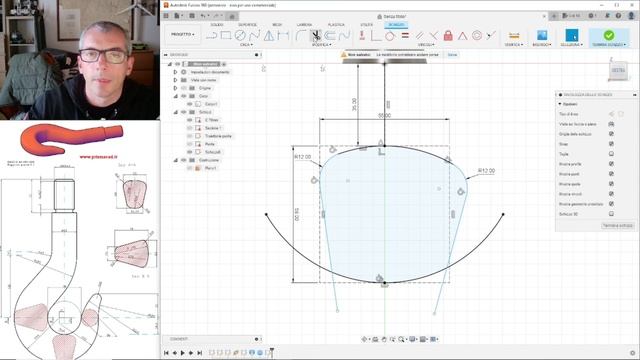Select the Line sketch tool

point(211,36)
